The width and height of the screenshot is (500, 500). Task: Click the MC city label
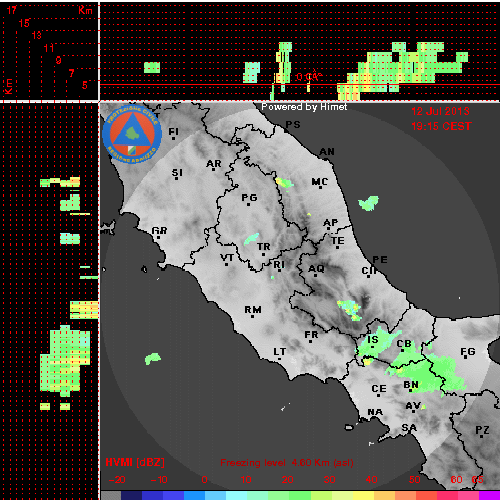[x=320, y=182]
